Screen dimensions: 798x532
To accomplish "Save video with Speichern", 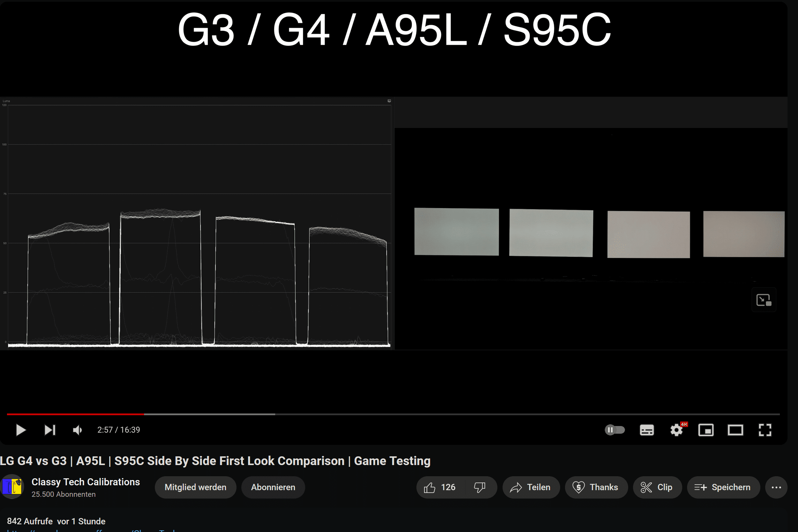I will point(723,487).
